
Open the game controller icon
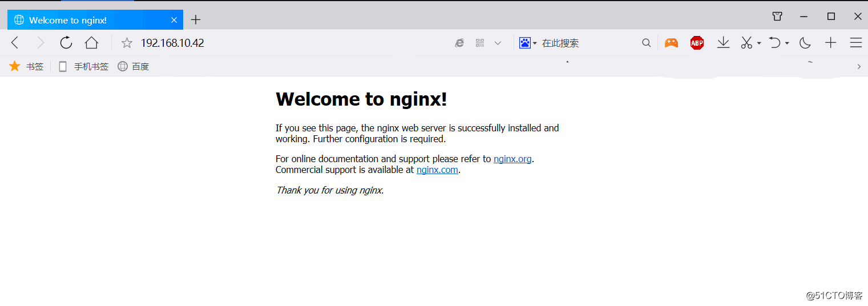tap(671, 43)
